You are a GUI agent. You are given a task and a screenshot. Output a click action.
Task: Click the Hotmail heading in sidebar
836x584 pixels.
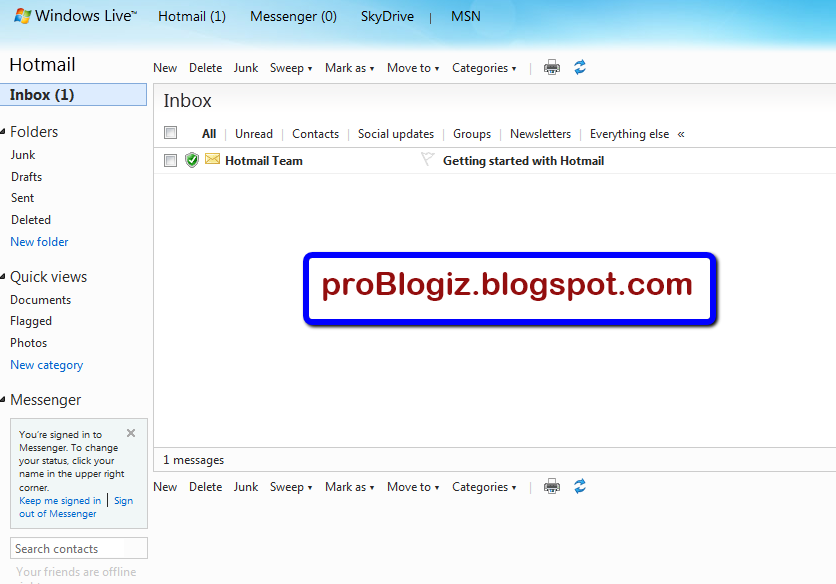(43, 65)
